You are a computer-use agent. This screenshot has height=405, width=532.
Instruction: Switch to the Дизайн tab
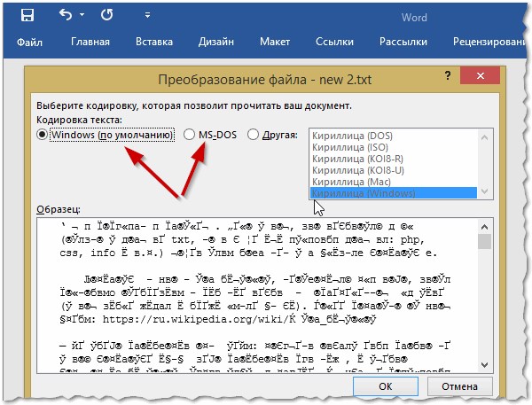coord(216,42)
